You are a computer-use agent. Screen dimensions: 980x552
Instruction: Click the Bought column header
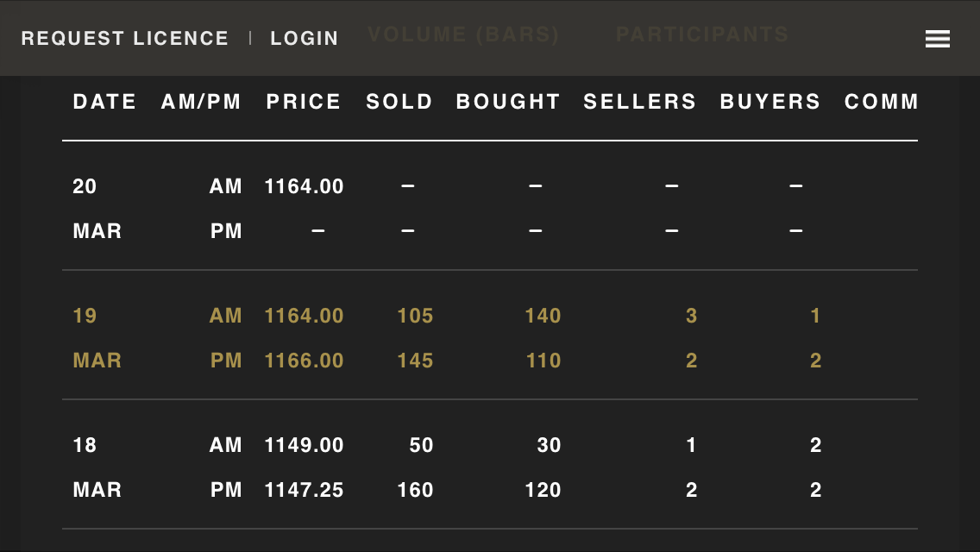[x=507, y=101]
